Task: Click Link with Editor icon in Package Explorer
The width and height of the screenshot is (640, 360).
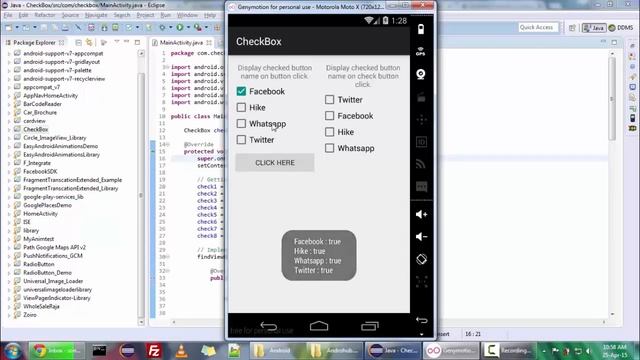Action: point(89,42)
